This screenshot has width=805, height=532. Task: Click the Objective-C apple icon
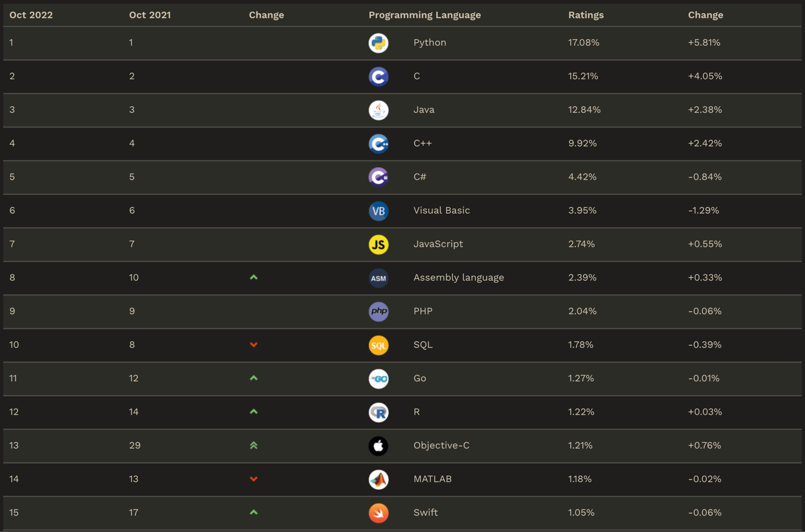click(x=378, y=446)
